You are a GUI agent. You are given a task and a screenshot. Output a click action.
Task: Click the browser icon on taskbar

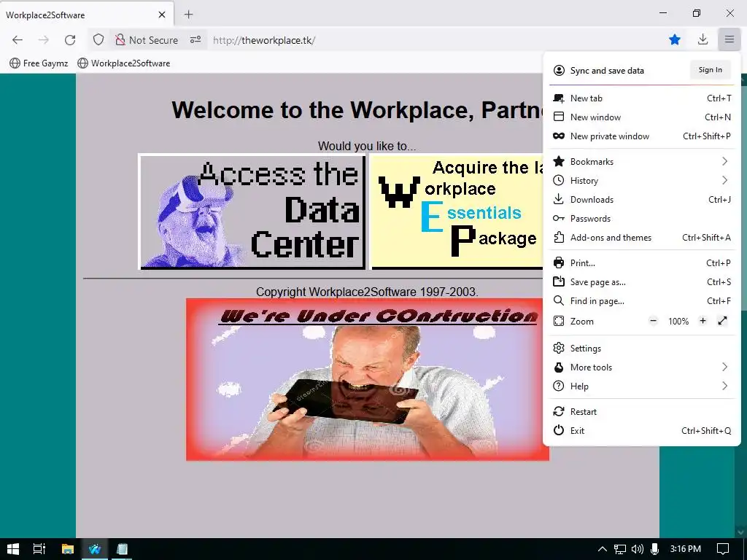[95, 549]
